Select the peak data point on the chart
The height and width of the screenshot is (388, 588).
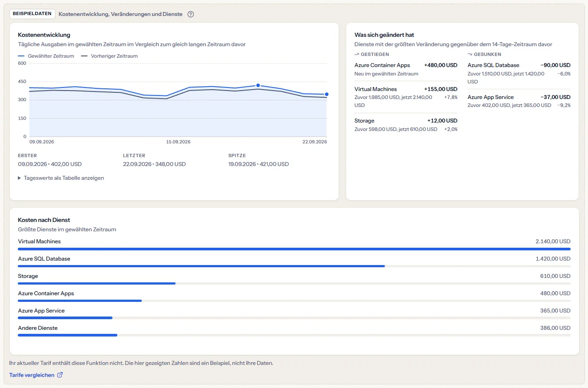pos(258,85)
